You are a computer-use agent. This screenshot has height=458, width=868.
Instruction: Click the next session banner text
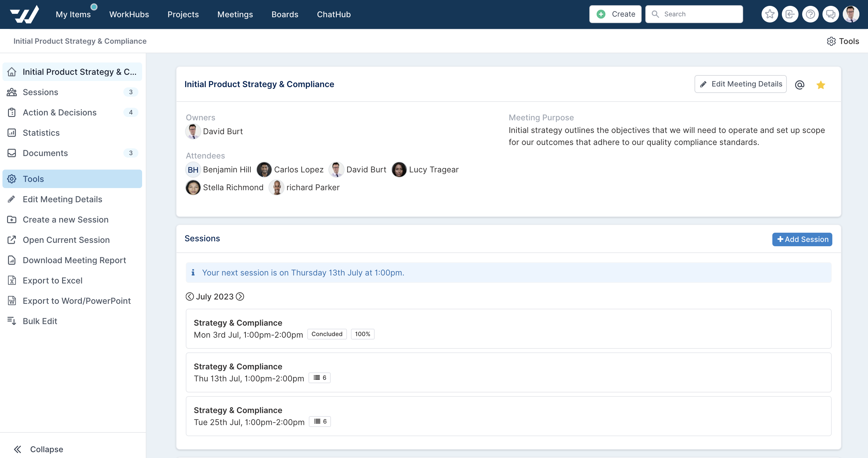[303, 273]
